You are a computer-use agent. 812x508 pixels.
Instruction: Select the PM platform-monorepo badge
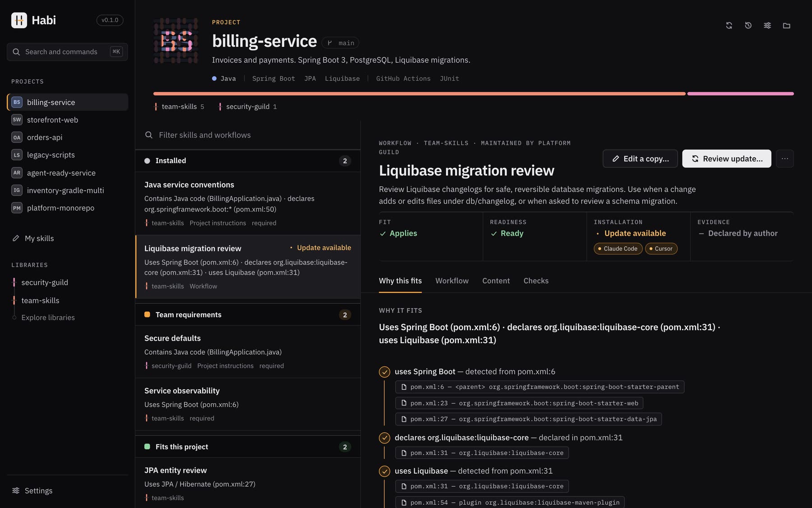point(17,208)
